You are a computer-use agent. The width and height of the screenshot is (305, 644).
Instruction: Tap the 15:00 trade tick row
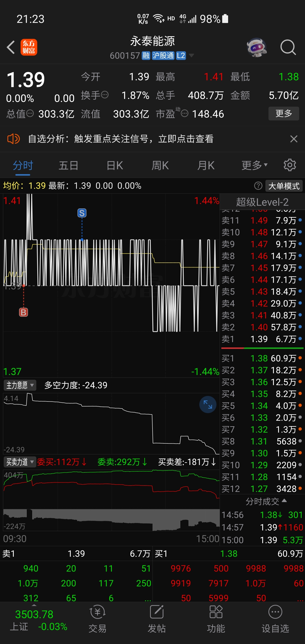pyautogui.click(x=262, y=540)
